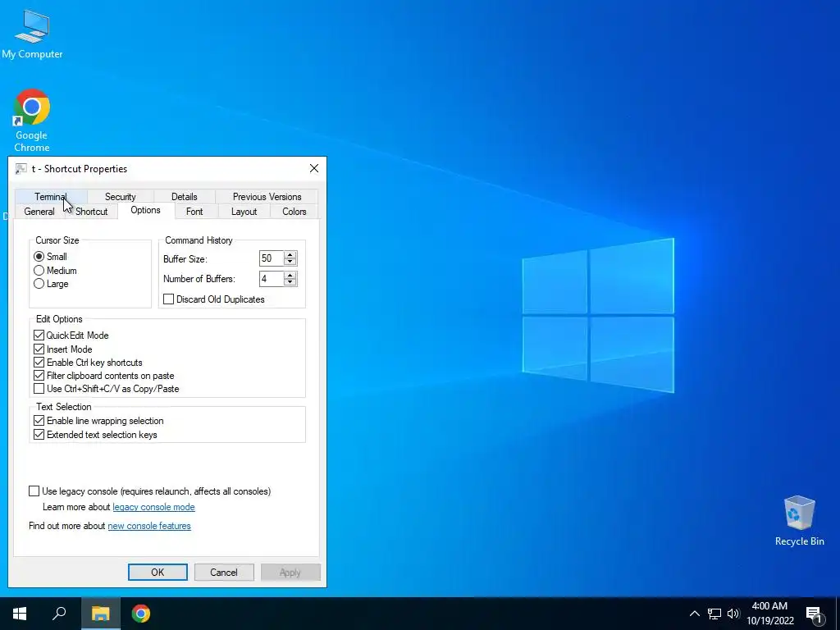840x630 pixels.
Task: Open the notification action center
Action: pos(814,614)
